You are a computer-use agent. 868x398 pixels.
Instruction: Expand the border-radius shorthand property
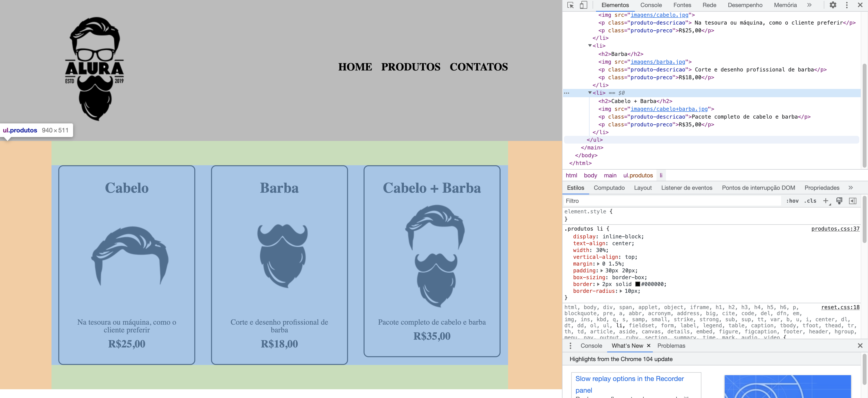point(621,291)
